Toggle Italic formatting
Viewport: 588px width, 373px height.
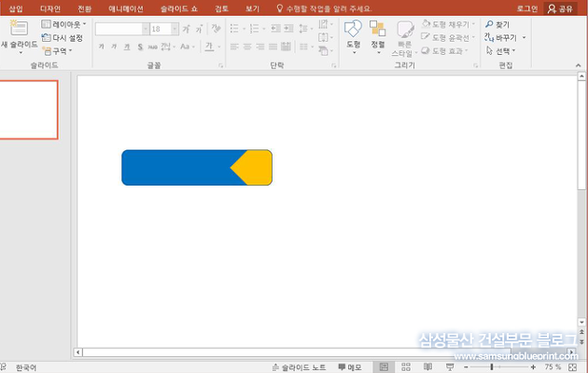tap(114, 47)
